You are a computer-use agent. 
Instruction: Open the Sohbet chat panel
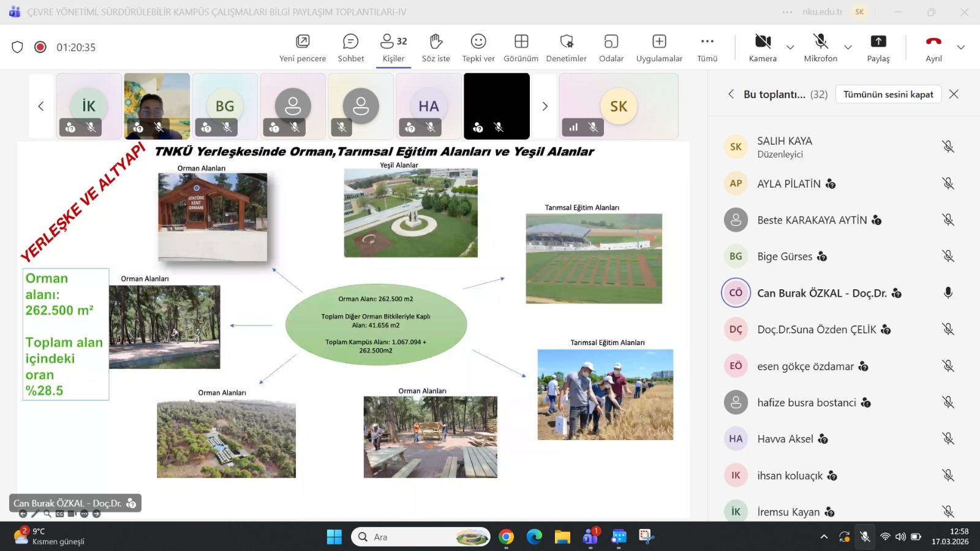pos(350,47)
